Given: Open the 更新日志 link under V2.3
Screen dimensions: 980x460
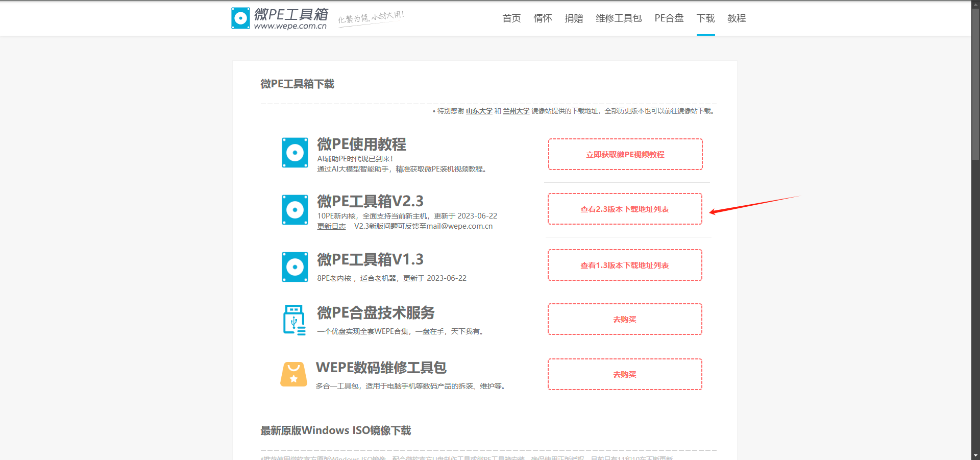Looking at the screenshot, I should pyautogui.click(x=331, y=226).
